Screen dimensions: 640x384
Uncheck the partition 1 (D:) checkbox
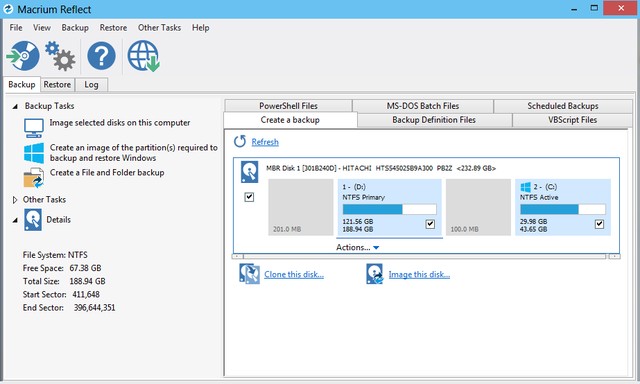(430, 224)
